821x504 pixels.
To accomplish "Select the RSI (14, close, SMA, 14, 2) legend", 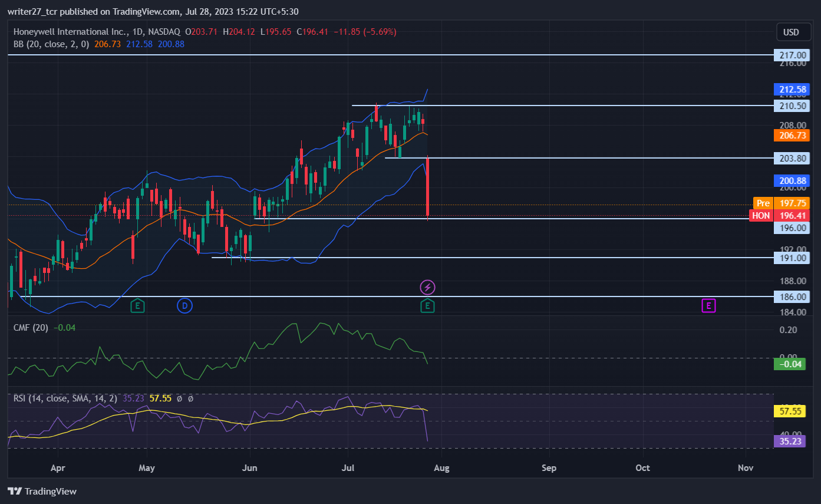I will tap(66, 398).
